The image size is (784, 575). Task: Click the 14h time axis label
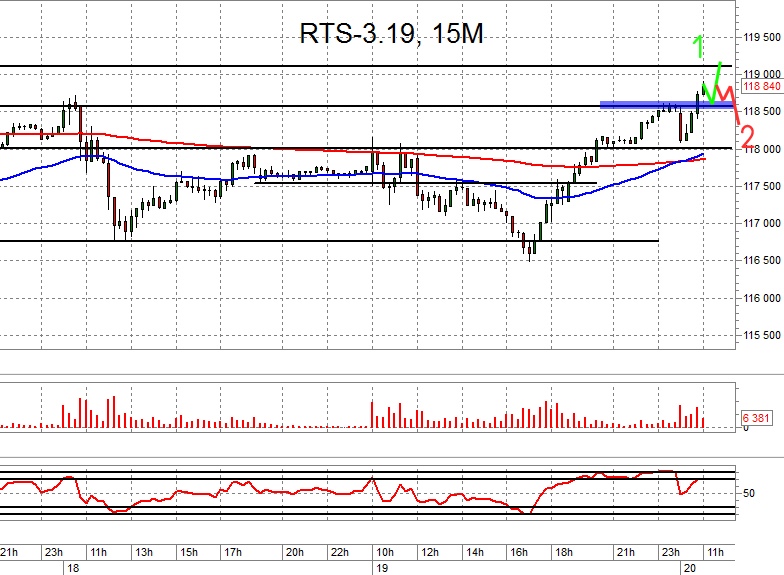click(x=475, y=552)
